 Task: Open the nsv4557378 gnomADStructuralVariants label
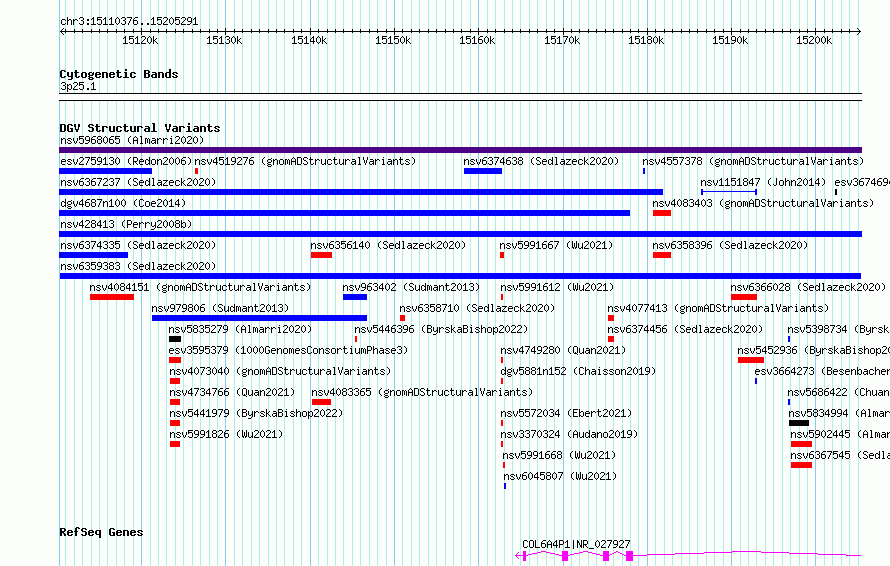pyautogui.click(x=753, y=161)
